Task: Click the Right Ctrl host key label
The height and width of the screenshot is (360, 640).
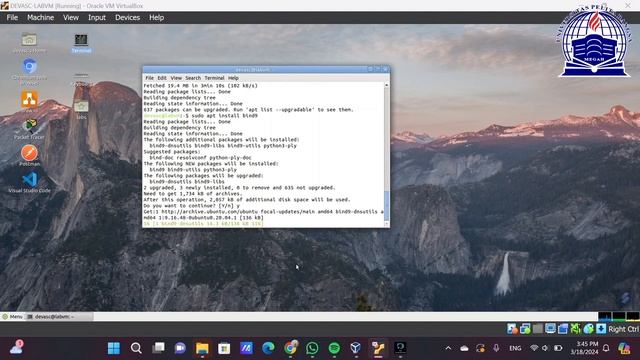Action: click(x=624, y=329)
